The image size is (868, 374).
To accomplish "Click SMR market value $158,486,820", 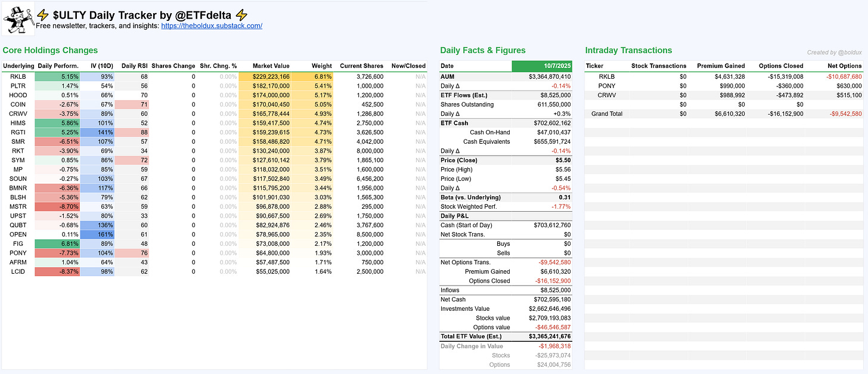I will click(x=264, y=142).
